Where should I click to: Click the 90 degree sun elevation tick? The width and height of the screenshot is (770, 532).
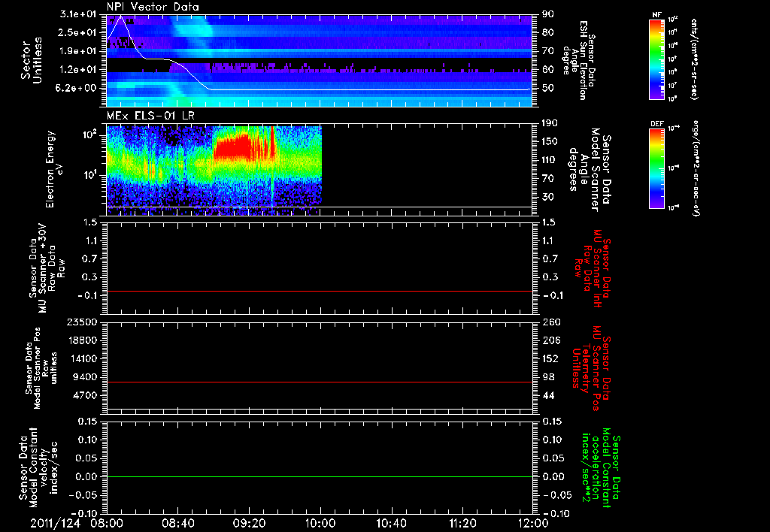point(548,14)
